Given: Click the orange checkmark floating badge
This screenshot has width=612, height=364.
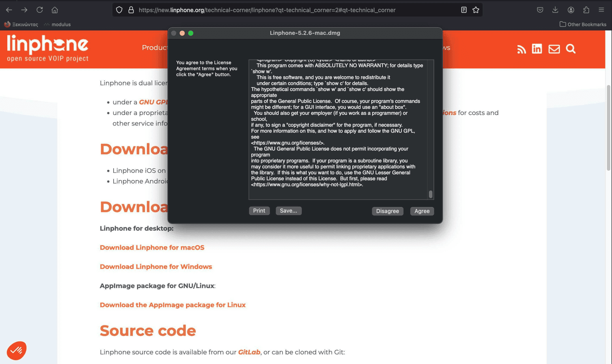Looking at the screenshot, I should [17, 351].
